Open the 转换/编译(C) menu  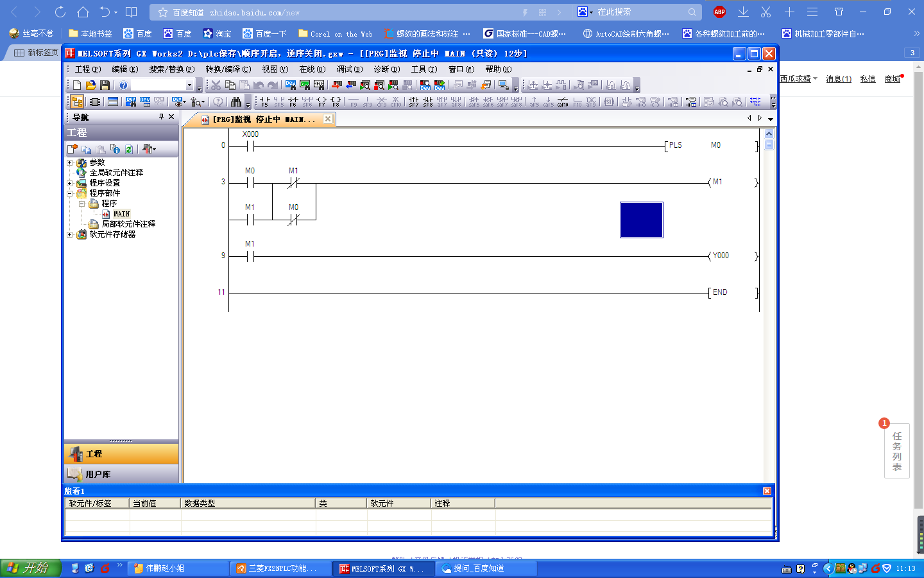228,69
